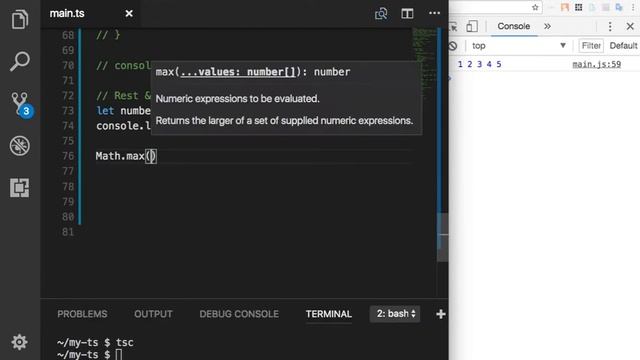This screenshot has height=360, width=640.
Task: Click the open changes icon in editor toolbar
Action: [381, 13]
